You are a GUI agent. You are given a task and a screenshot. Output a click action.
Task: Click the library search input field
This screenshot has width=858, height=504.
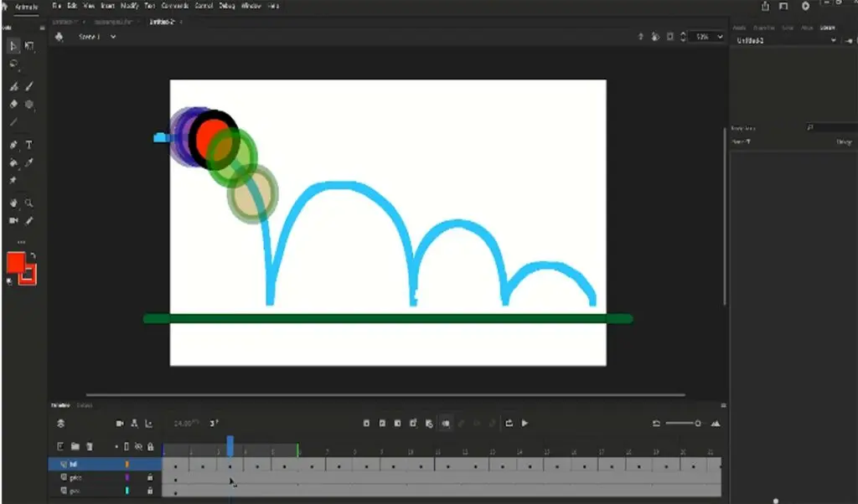tap(830, 128)
